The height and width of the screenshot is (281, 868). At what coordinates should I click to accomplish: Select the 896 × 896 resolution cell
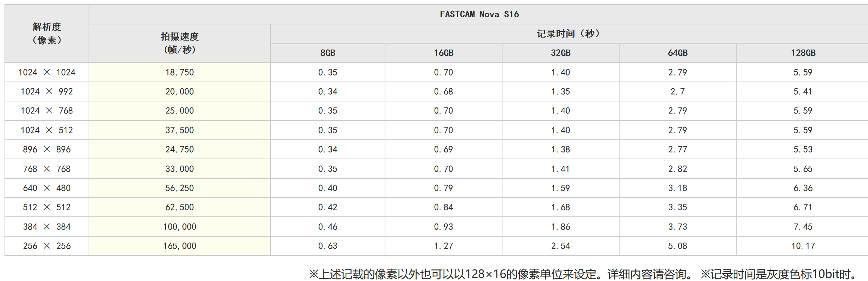(47, 150)
